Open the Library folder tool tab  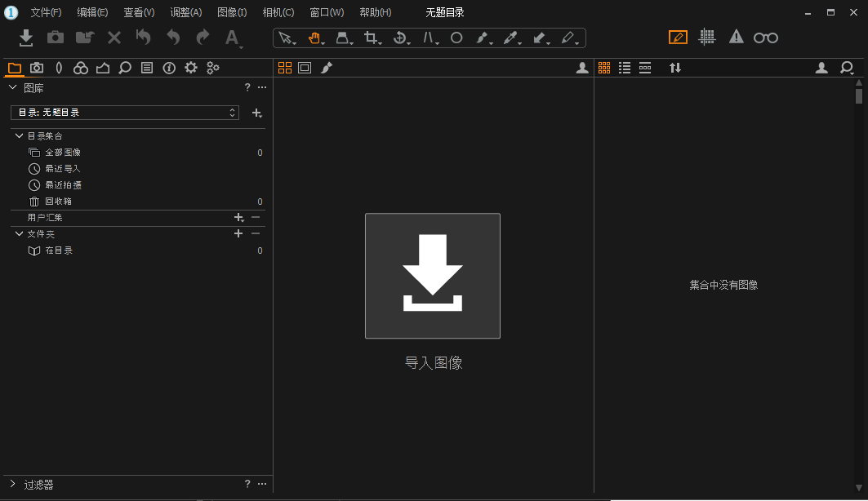(15, 68)
